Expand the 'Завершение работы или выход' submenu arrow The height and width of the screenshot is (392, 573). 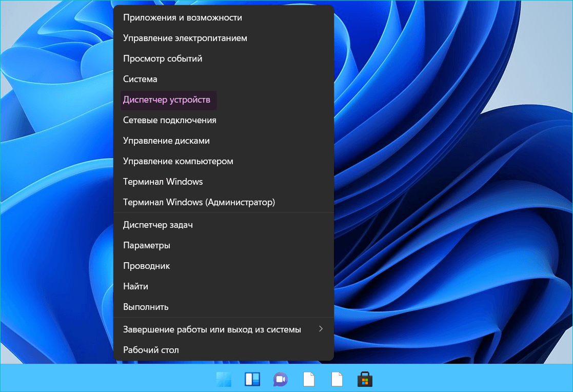(x=321, y=329)
